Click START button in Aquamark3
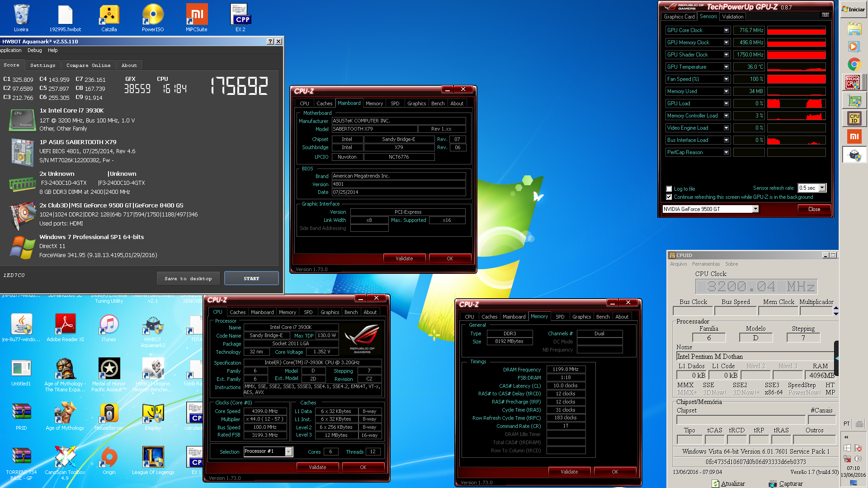The width and height of the screenshot is (868, 488). pos(251,278)
